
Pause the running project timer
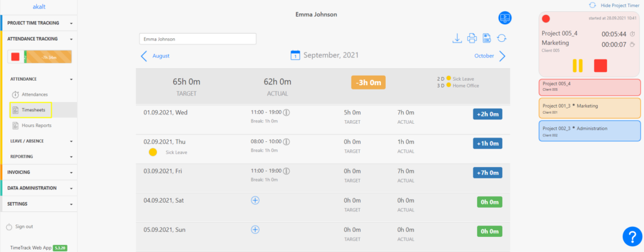[578, 66]
